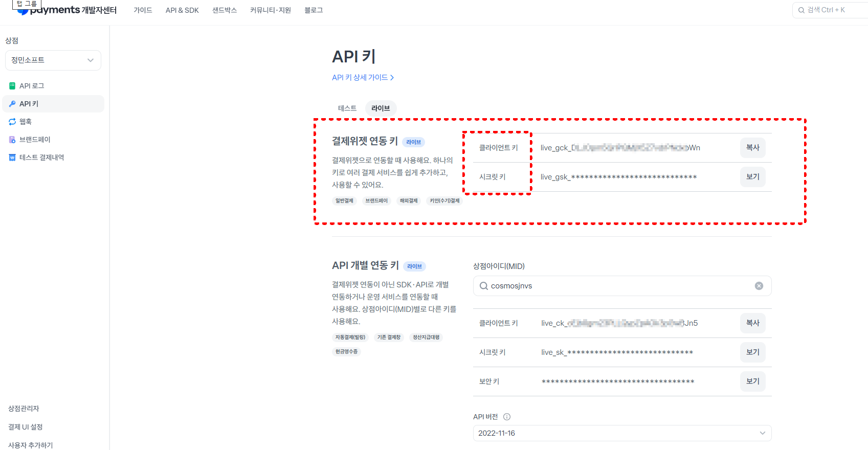
Task: Copy the live_gck client key
Action: (x=753, y=148)
